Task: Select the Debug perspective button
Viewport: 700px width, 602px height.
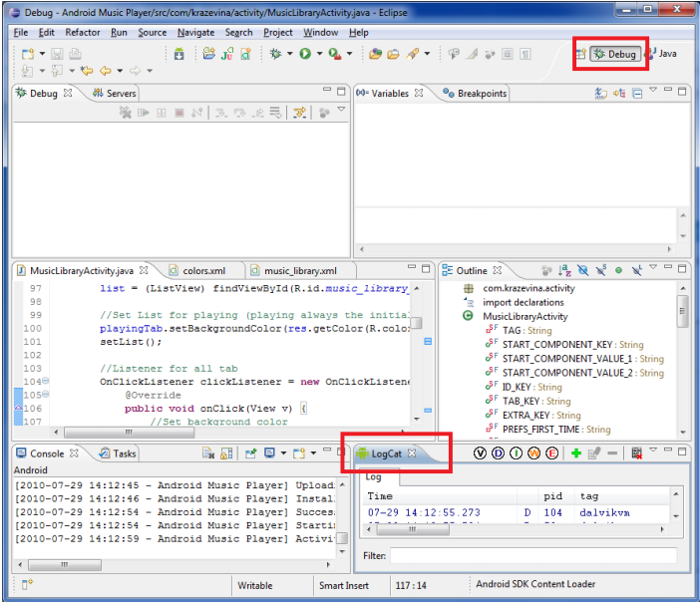Action: pos(613,54)
